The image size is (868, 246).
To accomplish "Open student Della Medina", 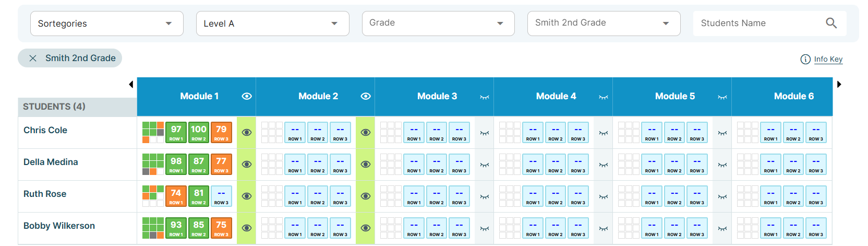I will click(51, 162).
